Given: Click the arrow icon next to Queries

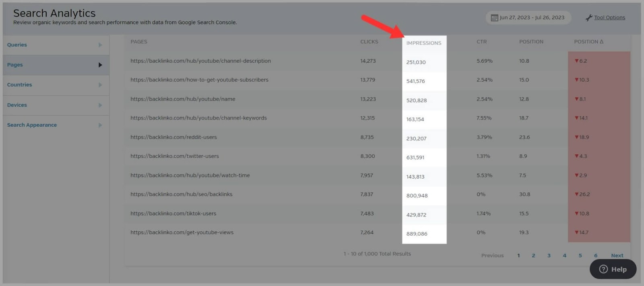Looking at the screenshot, I should pos(100,45).
